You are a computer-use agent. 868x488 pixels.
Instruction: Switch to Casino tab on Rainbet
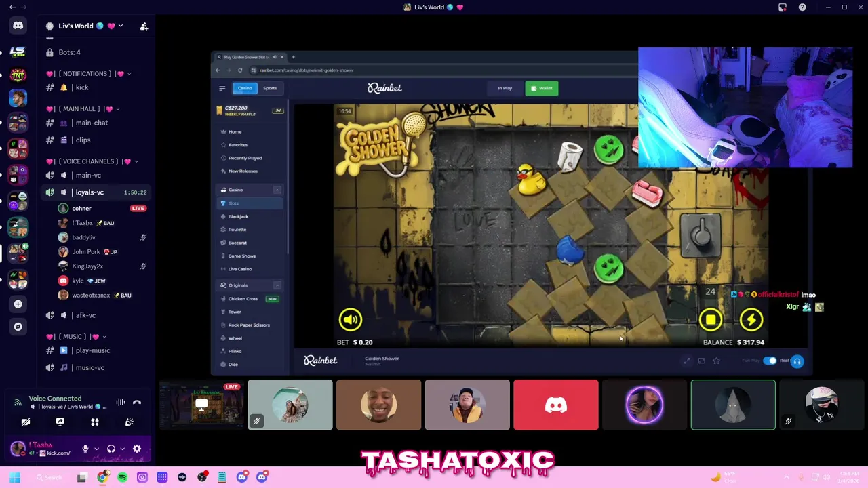pos(245,88)
